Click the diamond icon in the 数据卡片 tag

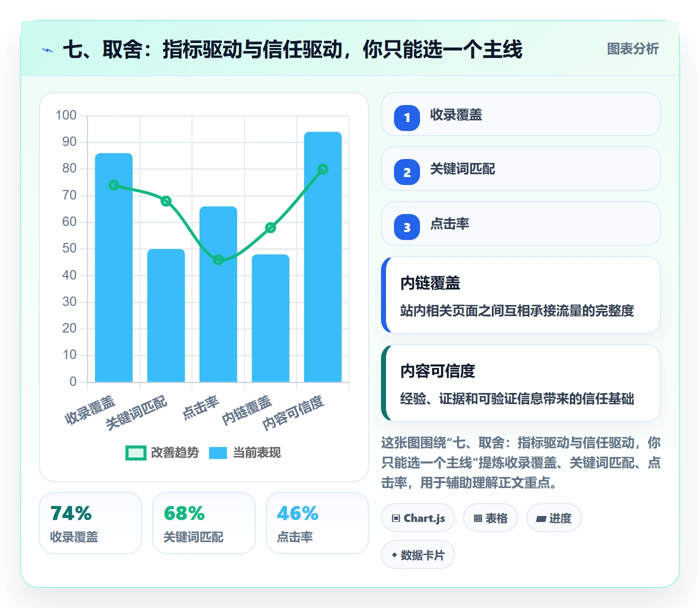(394, 555)
